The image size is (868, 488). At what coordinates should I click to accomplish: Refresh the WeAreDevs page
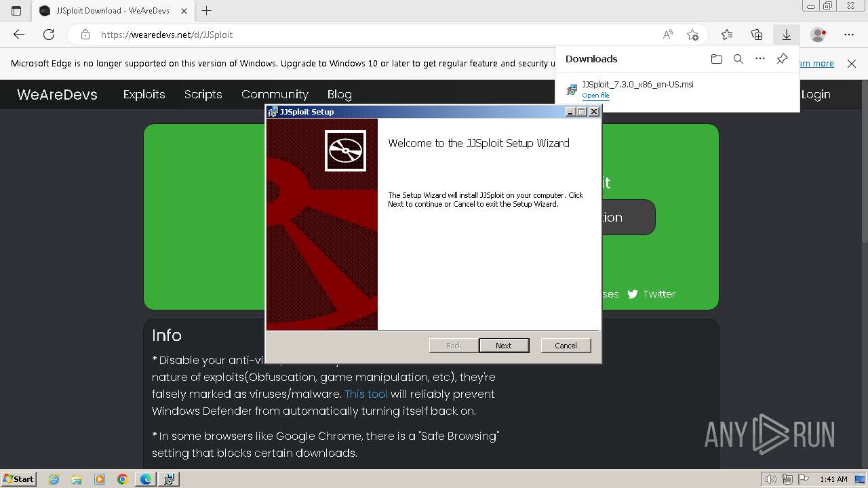pos(49,35)
